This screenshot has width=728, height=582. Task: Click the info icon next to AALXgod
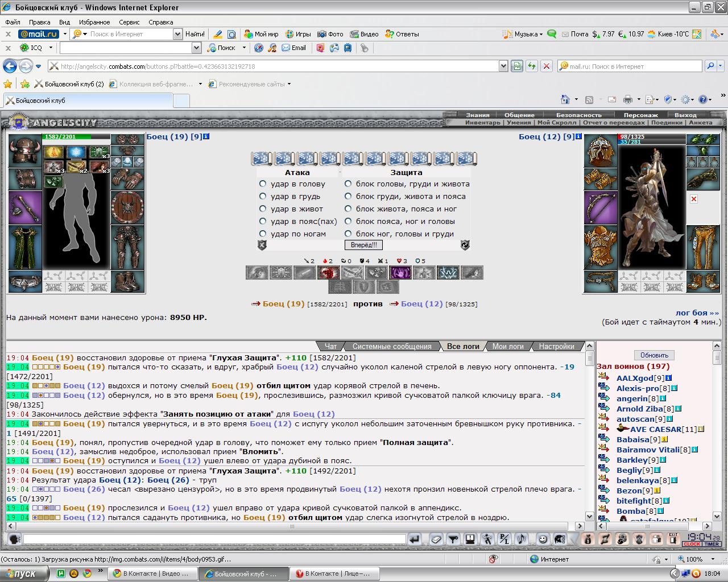[x=669, y=378]
